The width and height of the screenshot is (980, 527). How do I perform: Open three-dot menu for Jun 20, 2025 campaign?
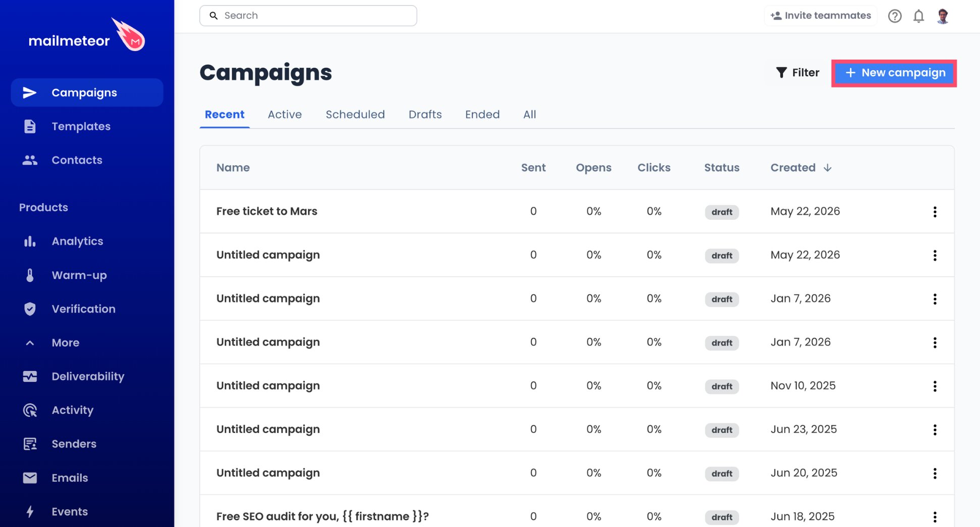pyautogui.click(x=935, y=473)
